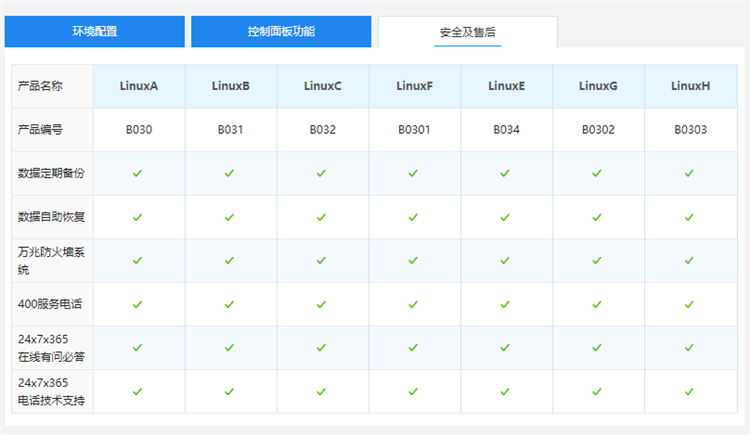Select the 安全及售后 tab
This screenshot has width=750, height=435.
(x=467, y=32)
